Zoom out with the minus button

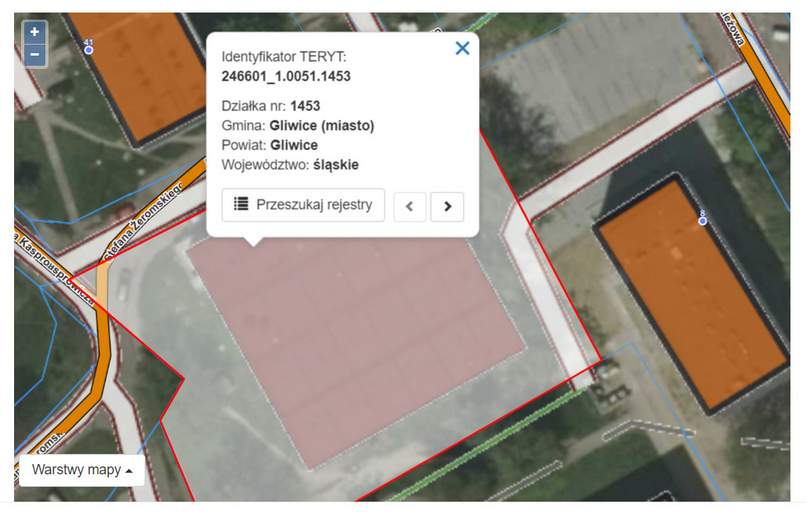point(35,55)
